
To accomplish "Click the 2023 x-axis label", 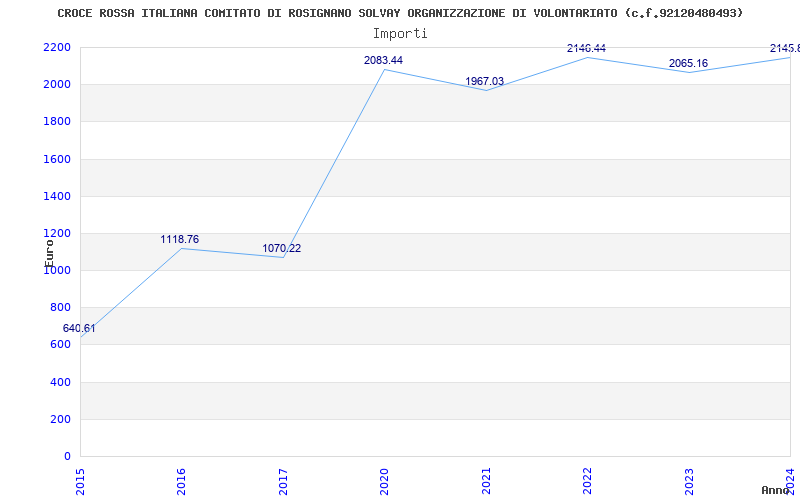I will pos(689,481).
